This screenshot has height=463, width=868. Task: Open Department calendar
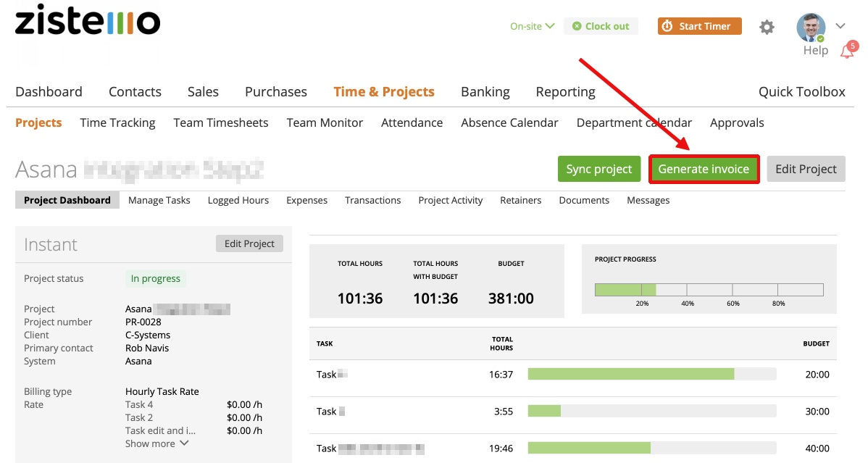click(x=634, y=123)
